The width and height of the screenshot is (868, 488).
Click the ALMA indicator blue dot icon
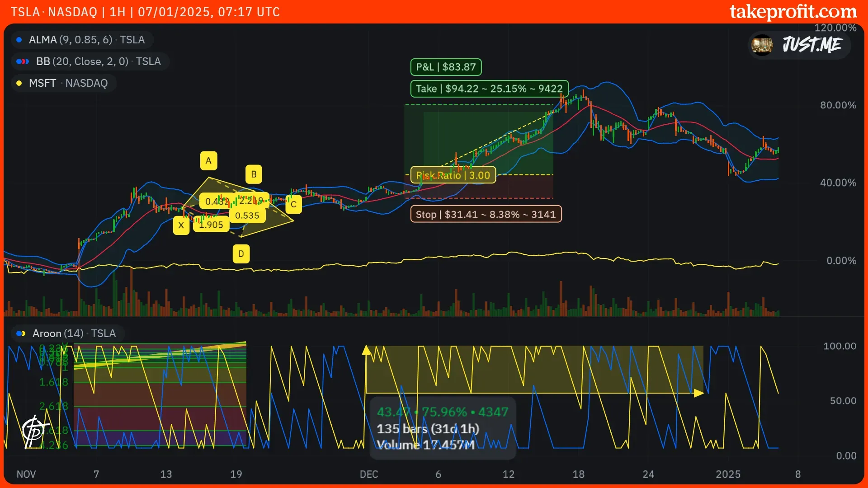(19, 40)
